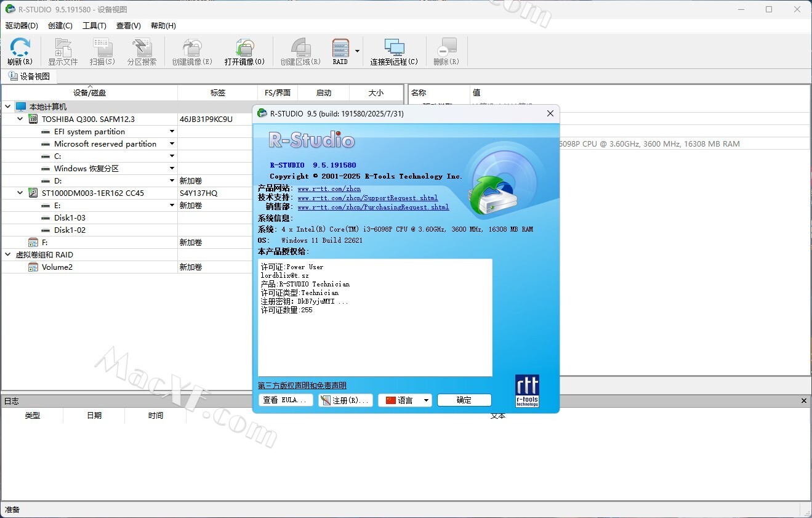Open the 帮助(H) menu
The width and height of the screenshot is (812, 518).
163,26
